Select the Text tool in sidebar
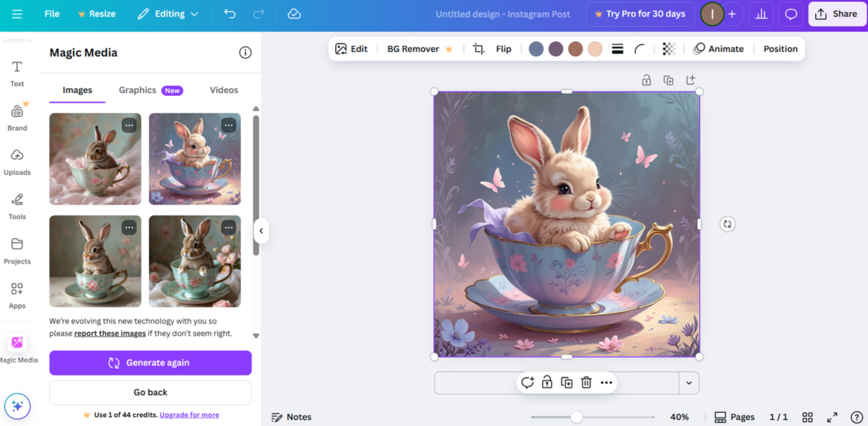 coord(17,73)
